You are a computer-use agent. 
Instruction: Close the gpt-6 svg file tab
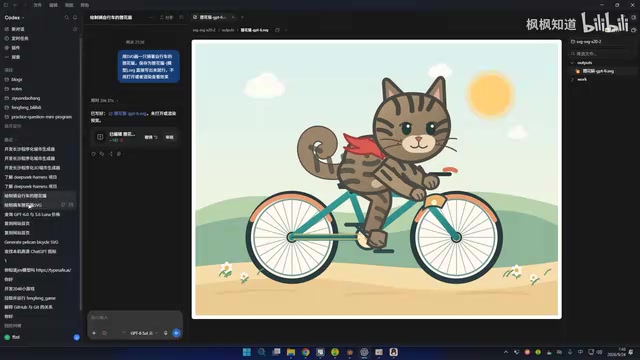coord(233,18)
